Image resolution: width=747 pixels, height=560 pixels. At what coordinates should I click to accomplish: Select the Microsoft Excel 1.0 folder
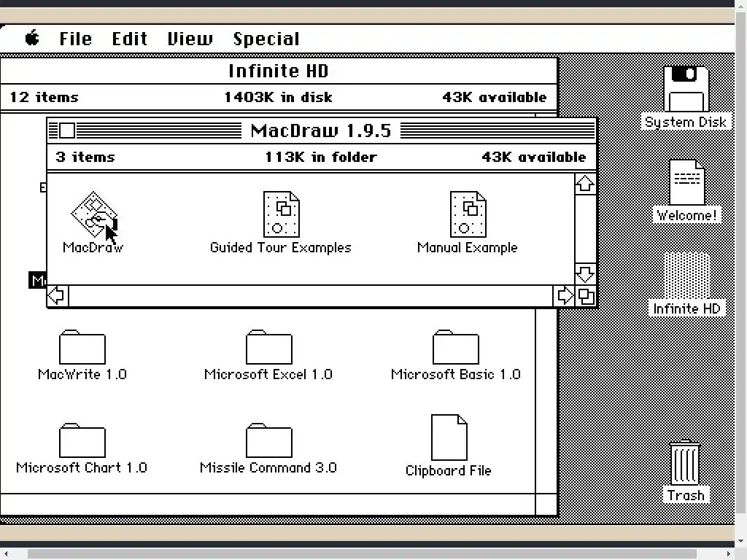pyautogui.click(x=268, y=347)
